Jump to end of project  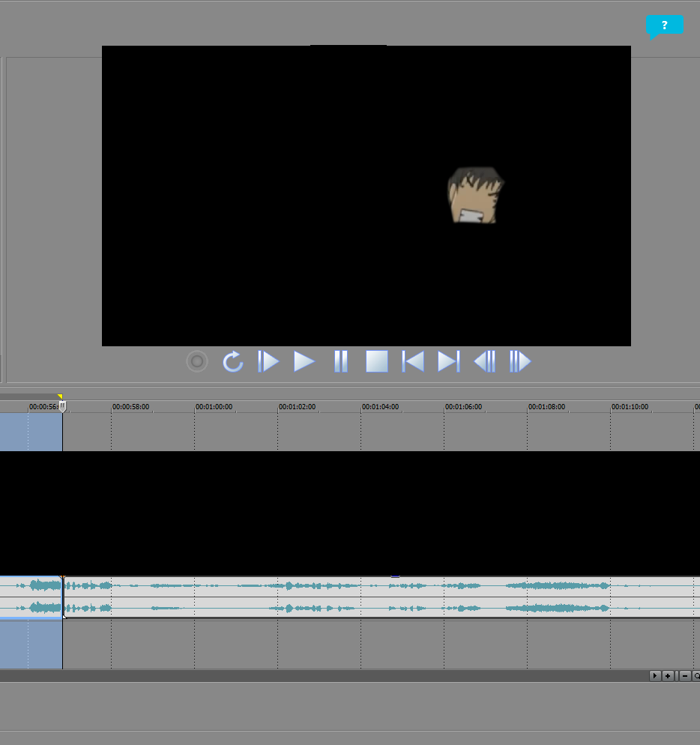click(448, 362)
